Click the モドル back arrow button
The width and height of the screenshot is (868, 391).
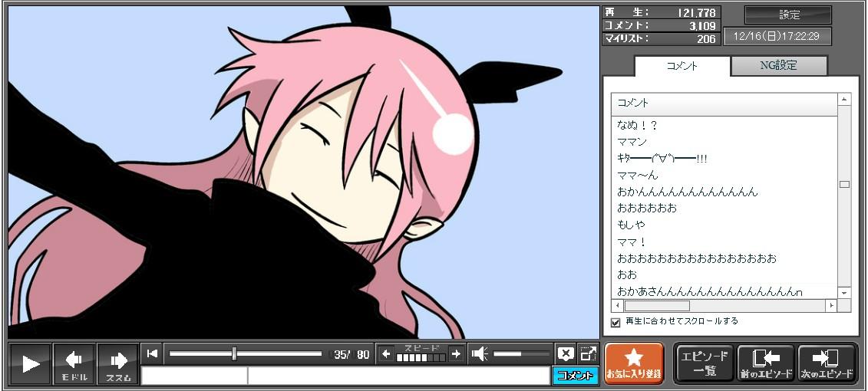click(74, 363)
